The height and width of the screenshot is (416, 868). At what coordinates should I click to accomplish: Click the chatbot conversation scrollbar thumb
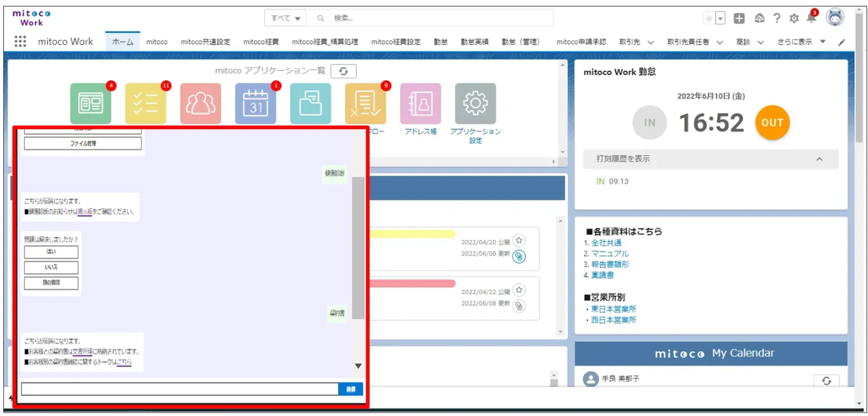pos(358,248)
